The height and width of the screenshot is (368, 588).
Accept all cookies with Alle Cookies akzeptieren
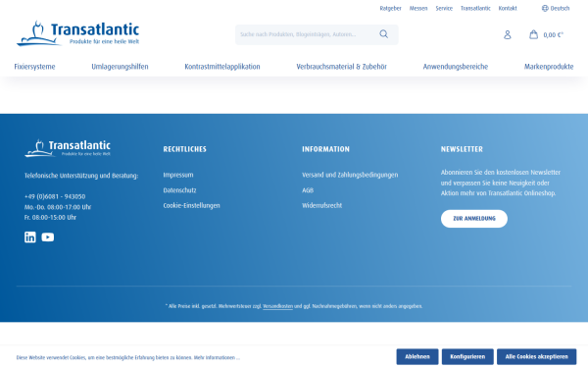[x=536, y=357]
